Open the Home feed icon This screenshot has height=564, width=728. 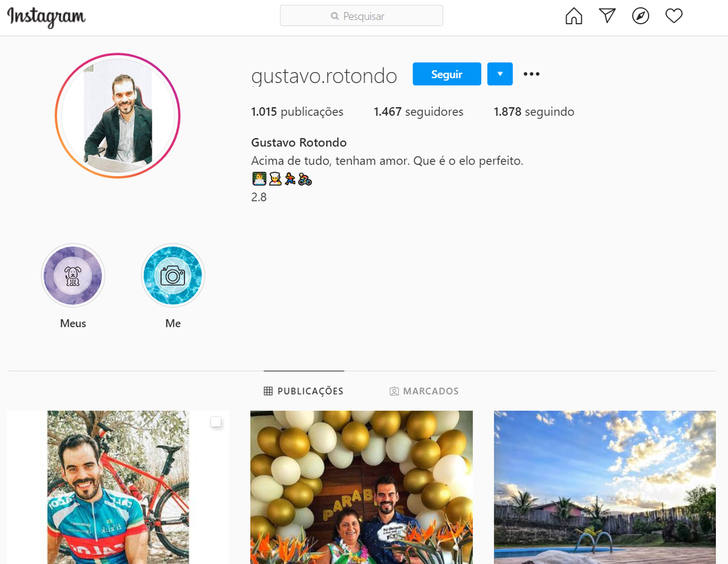click(573, 16)
